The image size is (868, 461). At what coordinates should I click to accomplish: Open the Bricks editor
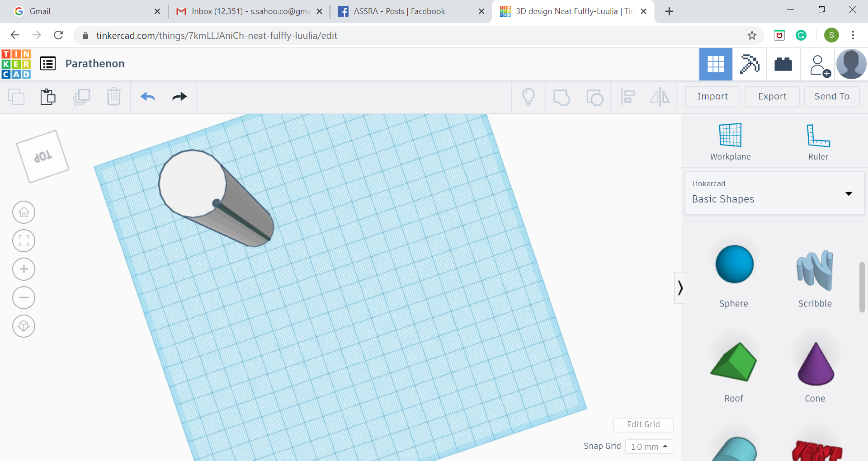coord(783,64)
